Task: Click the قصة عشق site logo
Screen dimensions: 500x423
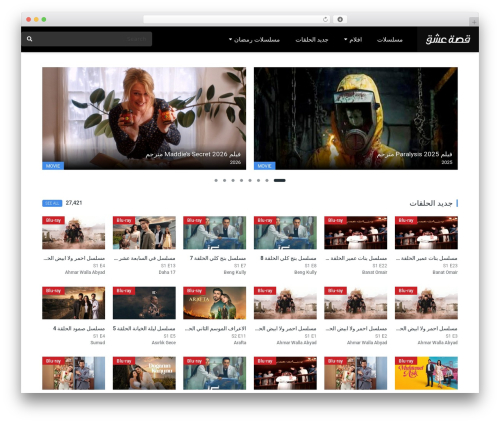Action: (x=448, y=39)
